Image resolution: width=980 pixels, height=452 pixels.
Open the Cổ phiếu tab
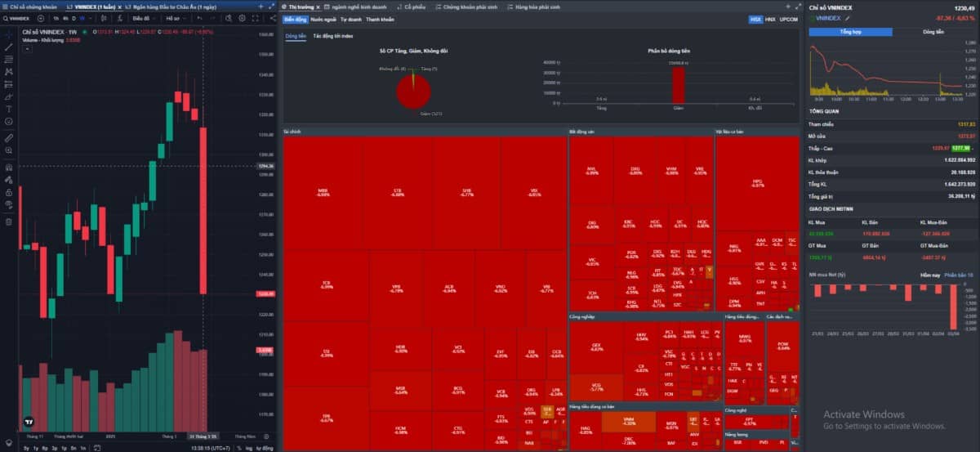coord(413,7)
